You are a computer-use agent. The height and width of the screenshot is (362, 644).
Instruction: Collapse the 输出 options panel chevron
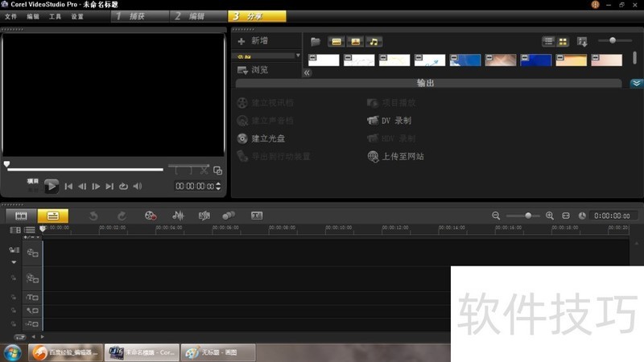click(636, 84)
